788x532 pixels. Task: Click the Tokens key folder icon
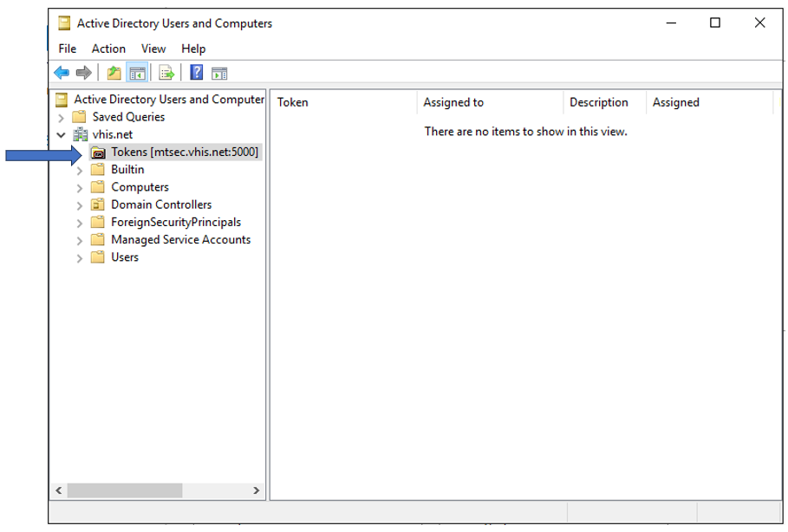pyautogui.click(x=99, y=152)
